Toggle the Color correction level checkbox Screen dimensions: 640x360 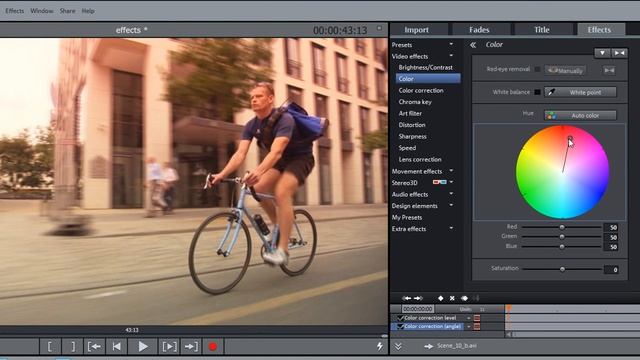click(400, 318)
